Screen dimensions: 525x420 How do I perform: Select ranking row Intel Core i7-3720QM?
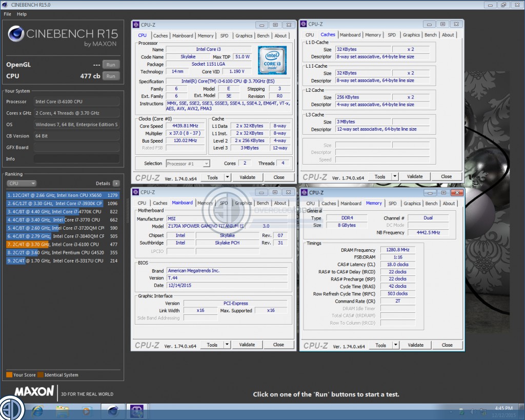point(63,228)
